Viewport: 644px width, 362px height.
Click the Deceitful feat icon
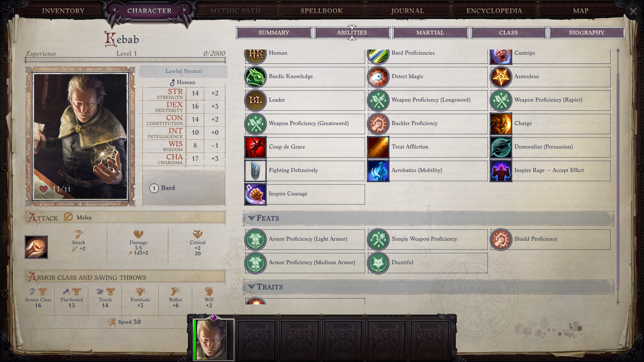(x=378, y=263)
